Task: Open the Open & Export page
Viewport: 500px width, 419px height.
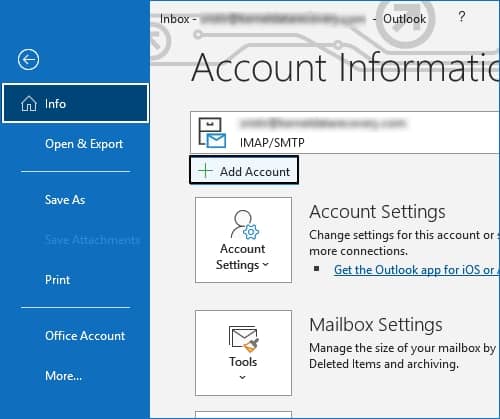Action: (x=84, y=144)
